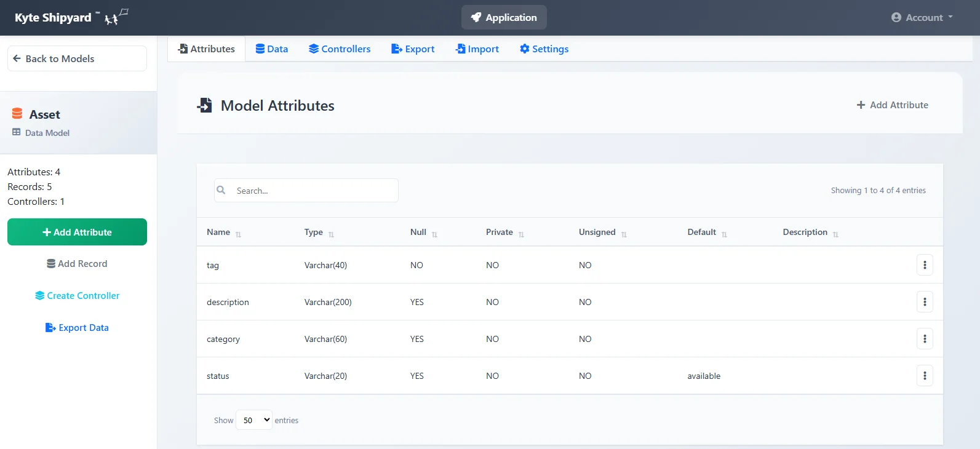Sort the table by Type column
Viewport: 980px width, 449px height.
coord(319,232)
